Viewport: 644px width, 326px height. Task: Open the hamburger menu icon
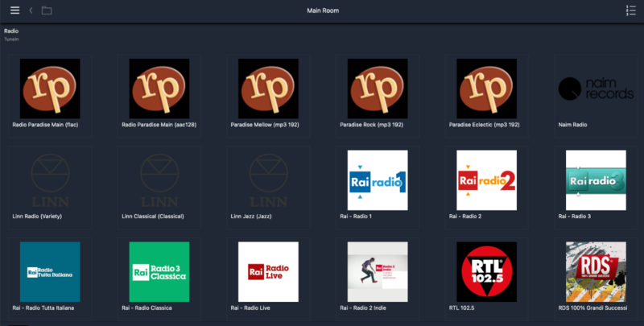14,10
